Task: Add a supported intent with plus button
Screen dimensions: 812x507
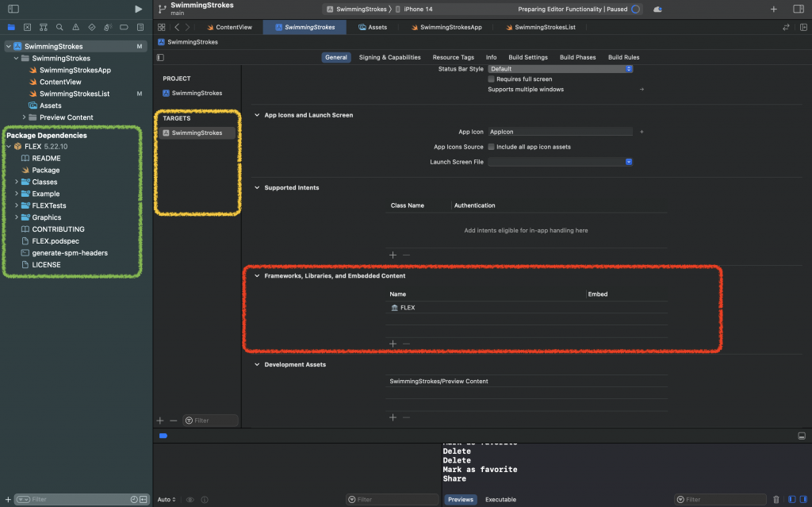Action: pos(393,255)
